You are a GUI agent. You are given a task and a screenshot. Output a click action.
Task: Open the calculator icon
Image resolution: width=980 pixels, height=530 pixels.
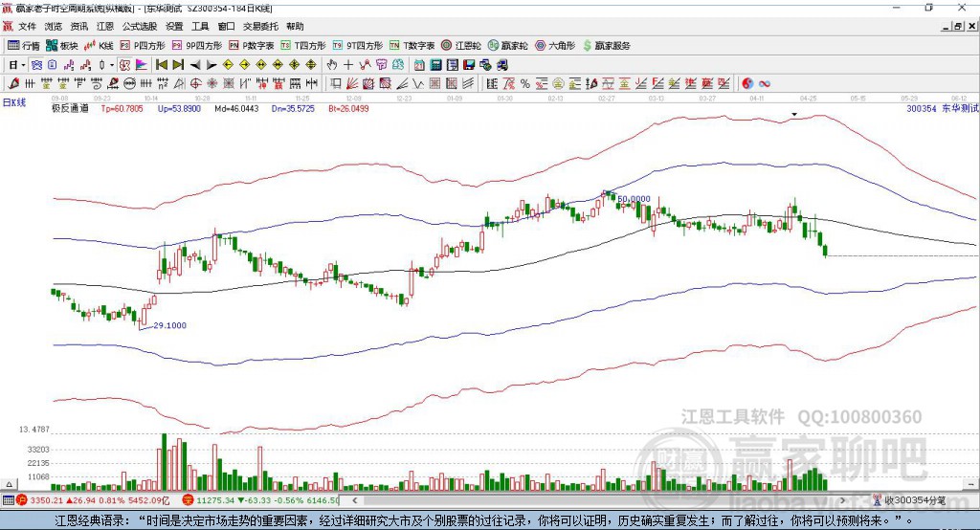(x=435, y=65)
